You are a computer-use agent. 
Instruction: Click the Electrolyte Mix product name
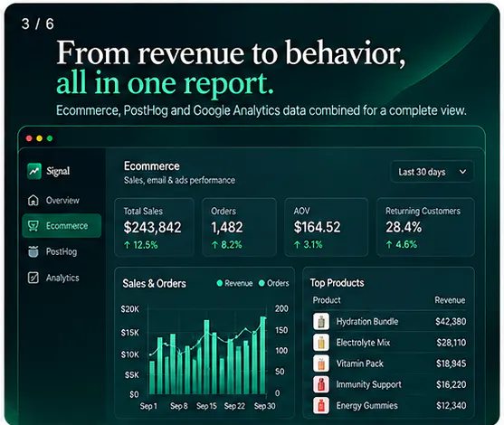click(x=363, y=343)
